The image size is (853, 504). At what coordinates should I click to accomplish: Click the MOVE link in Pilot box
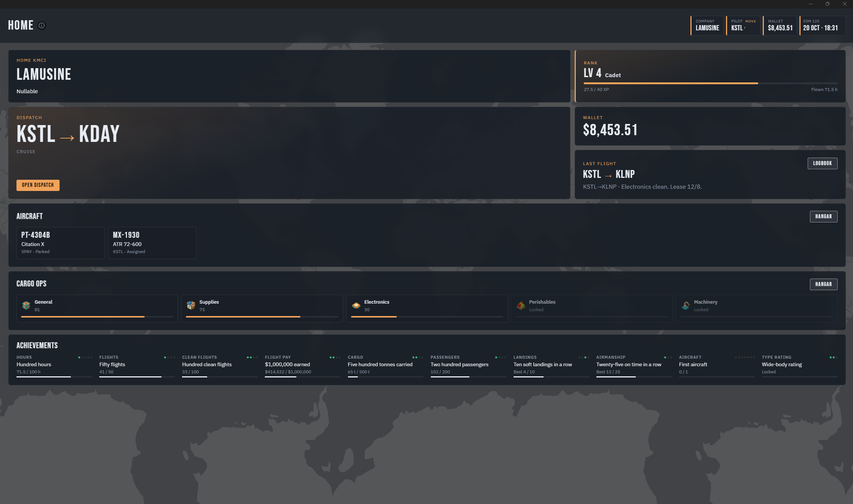coord(750,21)
